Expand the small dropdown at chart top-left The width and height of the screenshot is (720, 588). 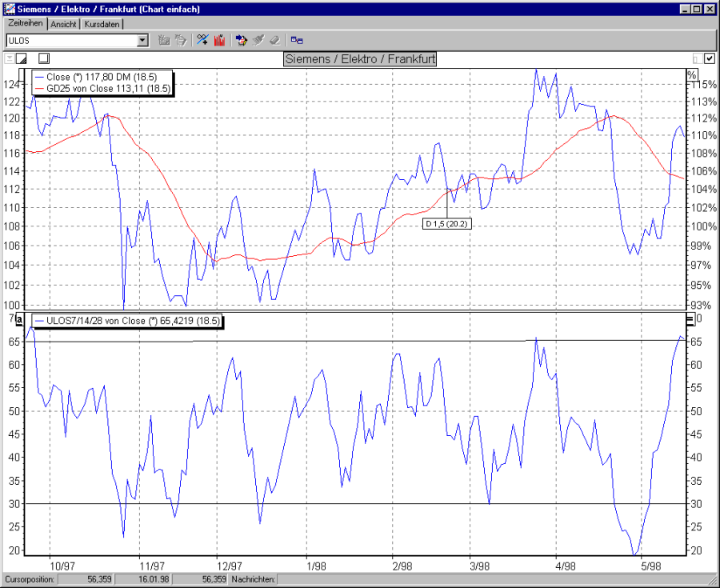8,58
